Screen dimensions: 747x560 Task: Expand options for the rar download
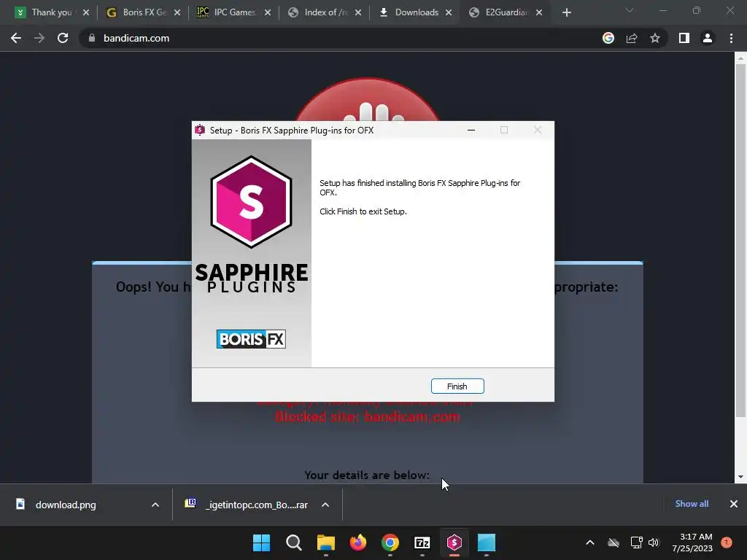click(x=325, y=505)
